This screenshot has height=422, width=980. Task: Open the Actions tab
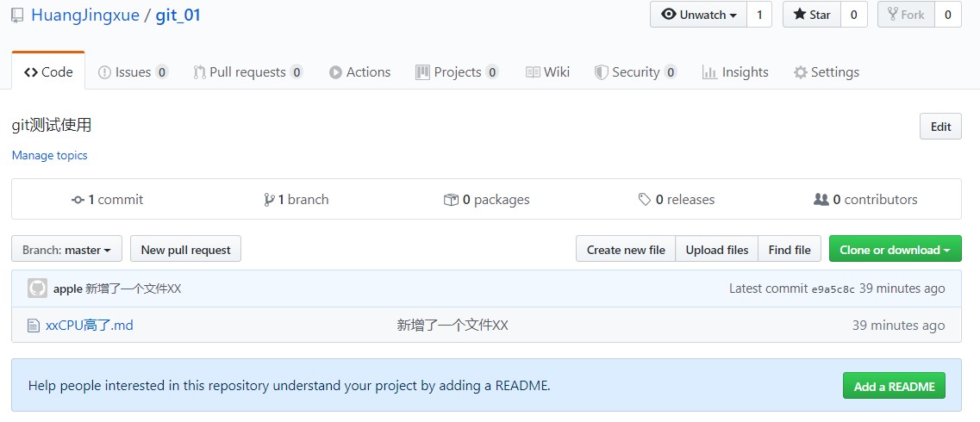coord(359,71)
